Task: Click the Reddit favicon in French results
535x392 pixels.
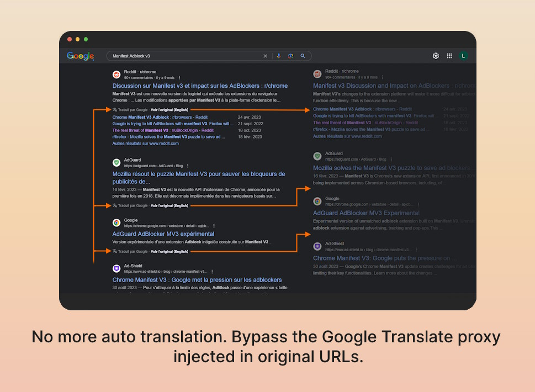Action: [x=116, y=75]
